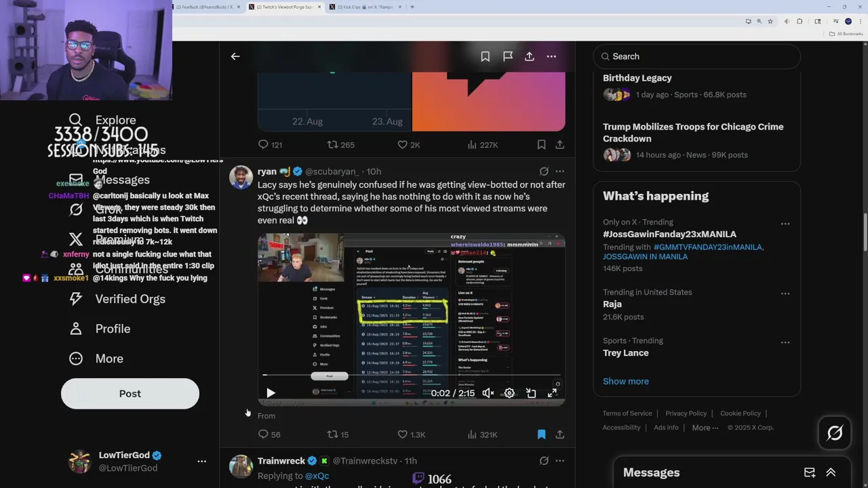
Task: Open Terms of Service link
Action: point(627,413)
